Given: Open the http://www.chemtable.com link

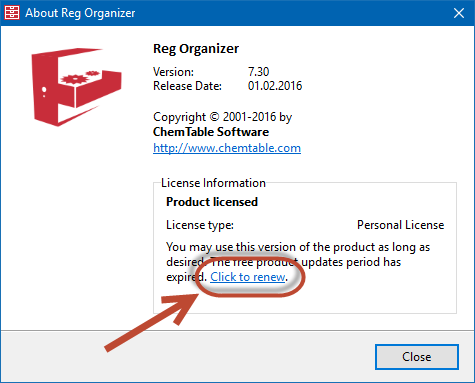Looking at the screenshot, I should tap(227, 148).
